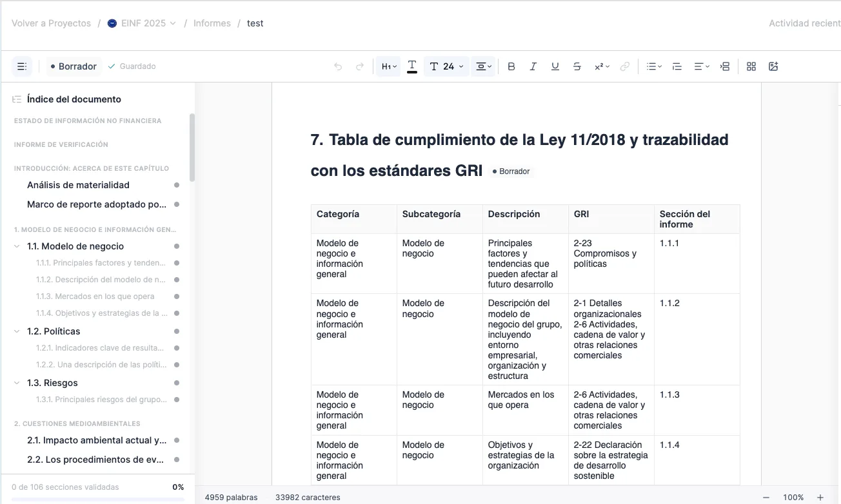
Task: Click the Borrador status button in toolbar
Action: [x=74, y=66]
